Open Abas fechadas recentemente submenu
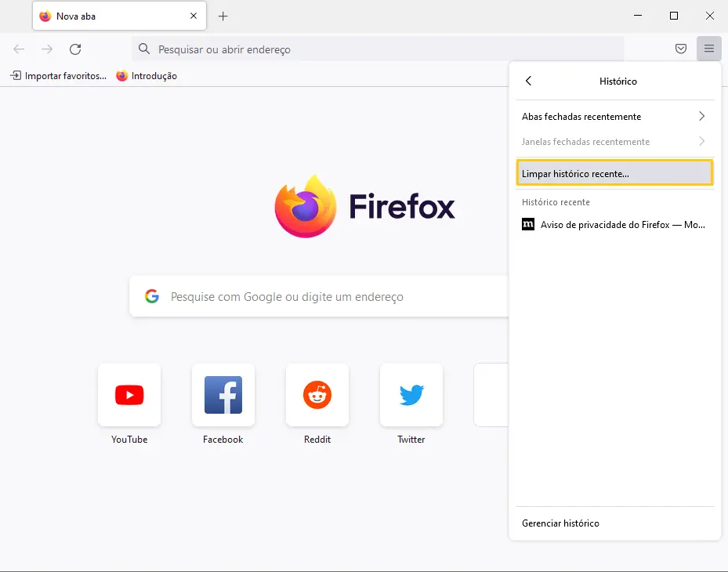Screen dimensions: 728x572 614,117
